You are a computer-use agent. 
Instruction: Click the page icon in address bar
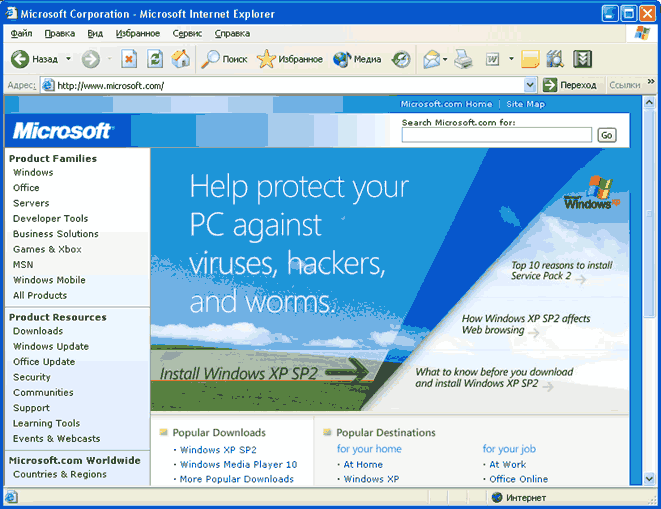(48, 86)
